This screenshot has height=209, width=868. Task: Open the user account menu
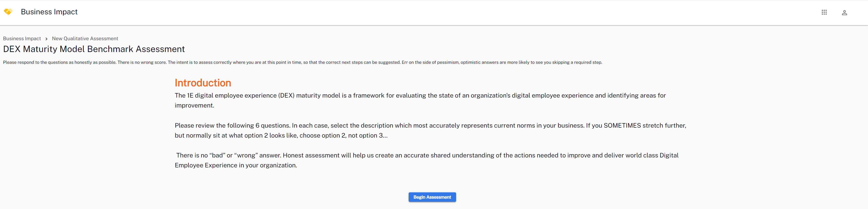pyautogui.click(x=844, y=13)
